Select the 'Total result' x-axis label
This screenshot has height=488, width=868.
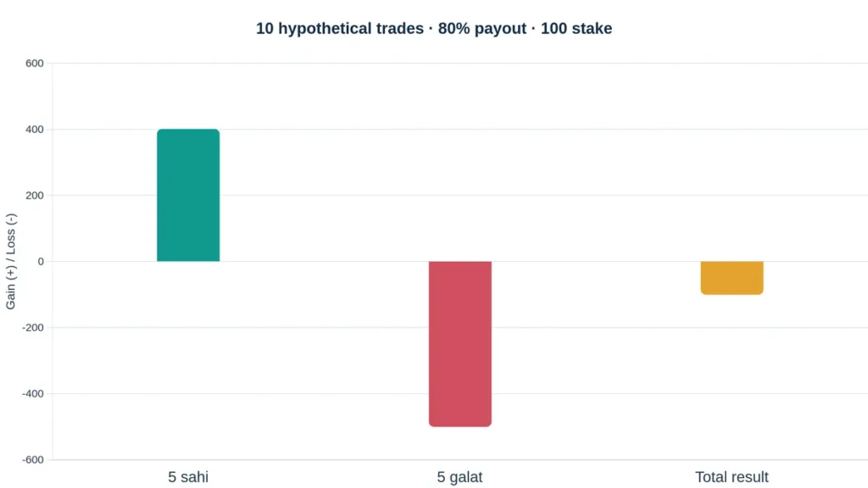(x=732, y=477)
